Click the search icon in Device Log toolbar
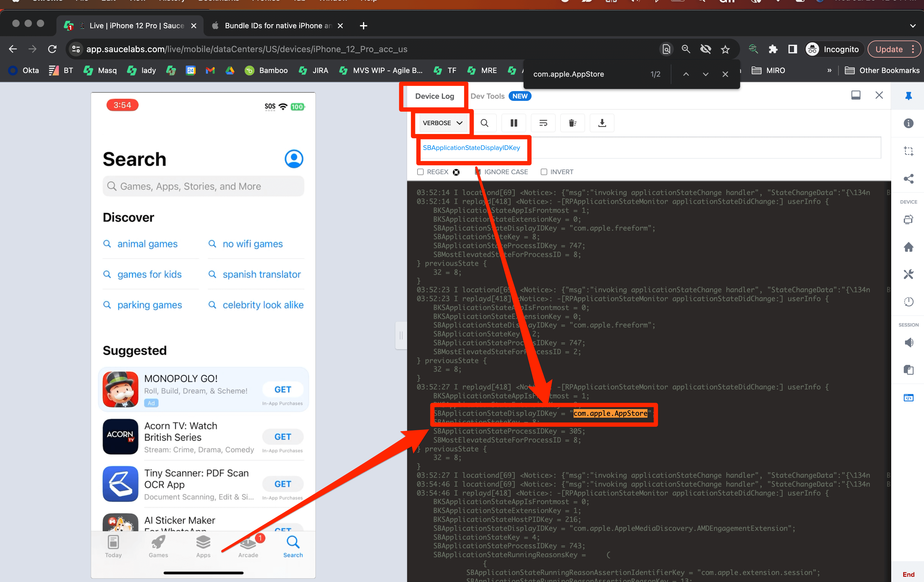The height and width of the screenshot is (582, 924). pyautogui.click(x=484, y=123)
